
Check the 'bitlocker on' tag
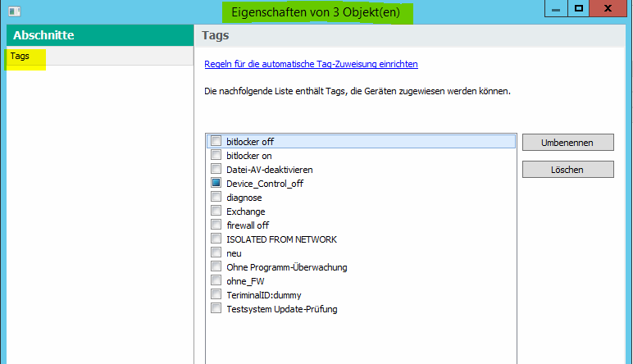point(216,156)
